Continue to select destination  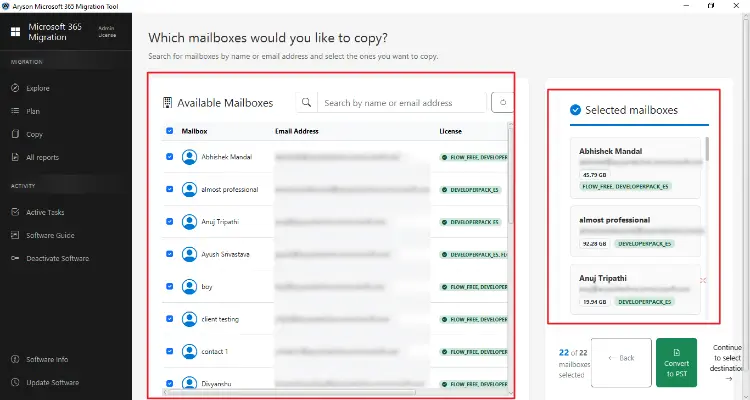click(726, 363)
